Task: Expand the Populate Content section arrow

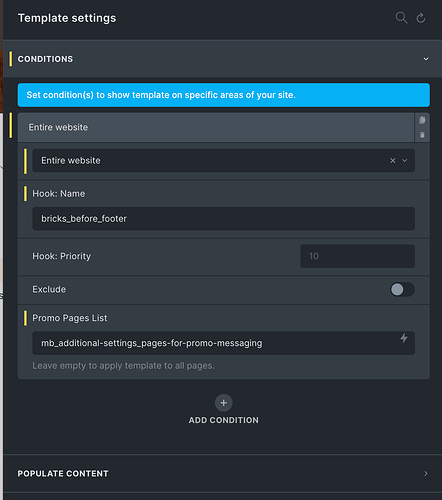Action: click(426, 474)
